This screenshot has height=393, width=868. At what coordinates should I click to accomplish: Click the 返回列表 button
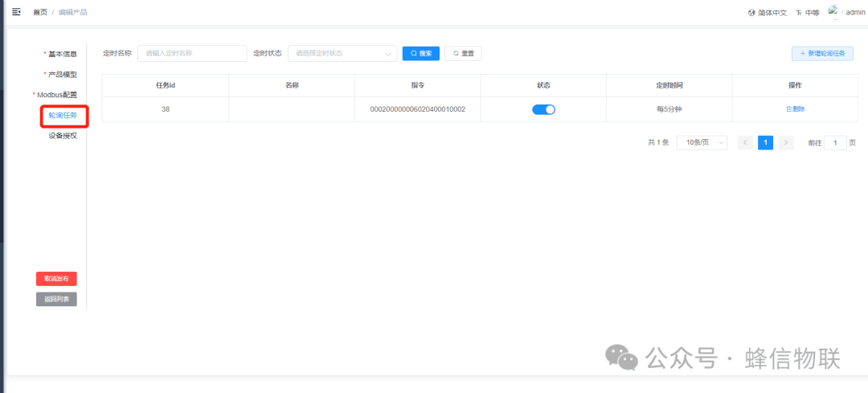click(56, 299)
